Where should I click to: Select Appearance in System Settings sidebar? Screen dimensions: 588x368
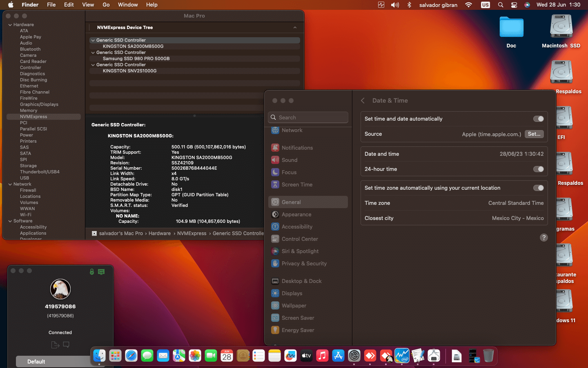pos(308,214)
